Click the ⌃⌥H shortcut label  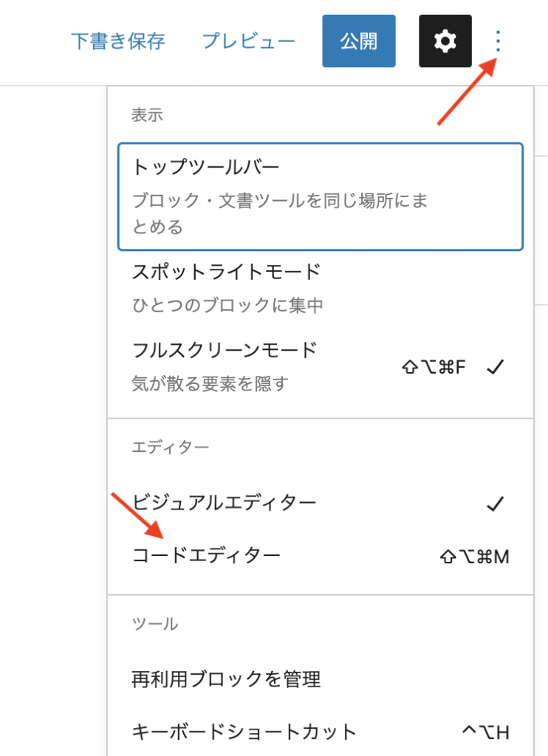(x=485, y=732)
